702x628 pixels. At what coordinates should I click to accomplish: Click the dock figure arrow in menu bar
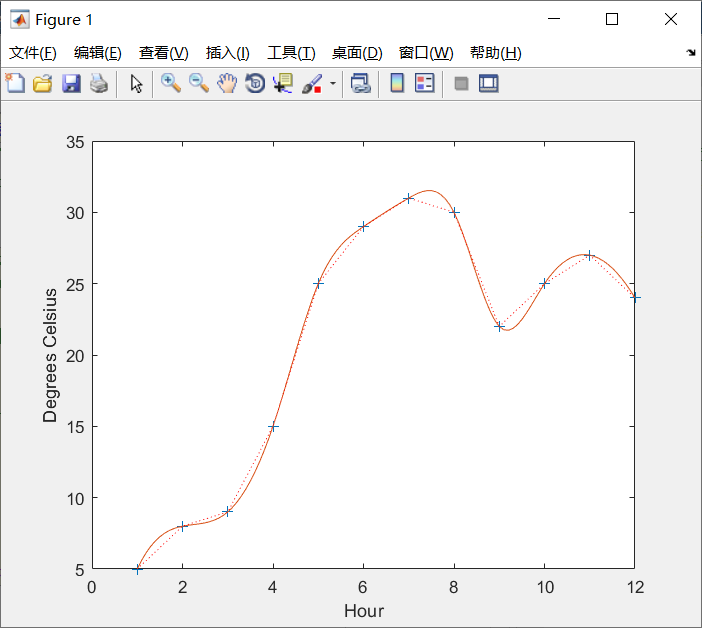[691, 53]
